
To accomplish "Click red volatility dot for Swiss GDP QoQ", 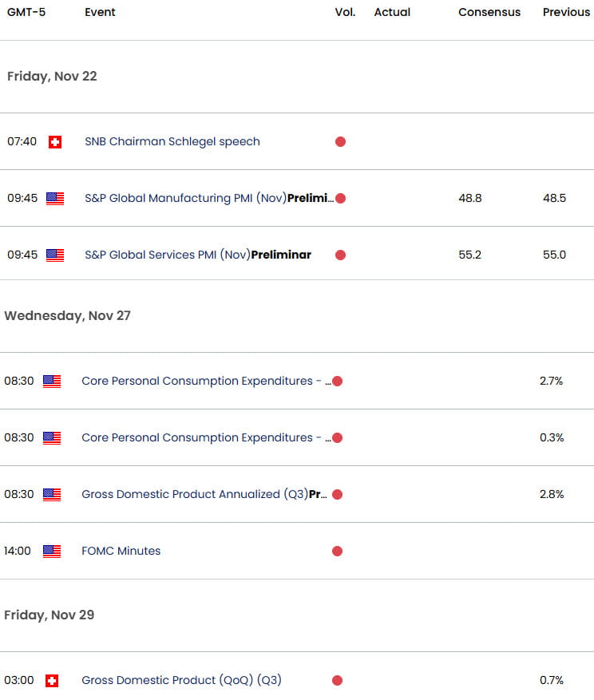I will pos(337,681).
